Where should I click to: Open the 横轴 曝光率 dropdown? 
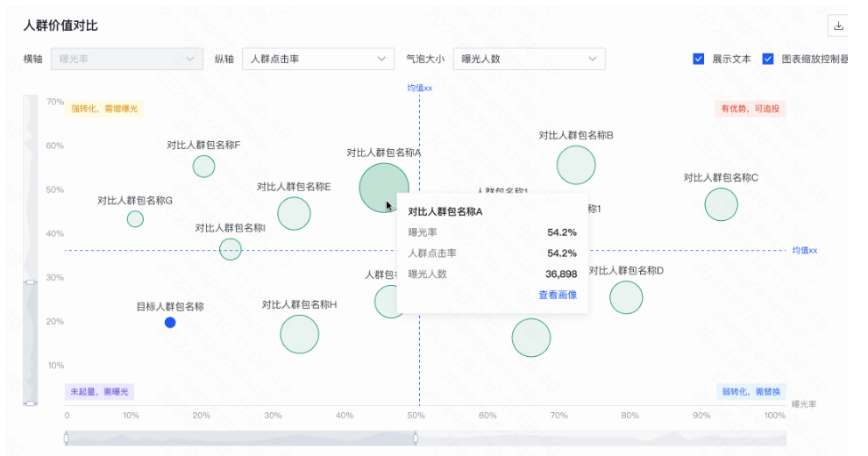(x=127, y=59)
